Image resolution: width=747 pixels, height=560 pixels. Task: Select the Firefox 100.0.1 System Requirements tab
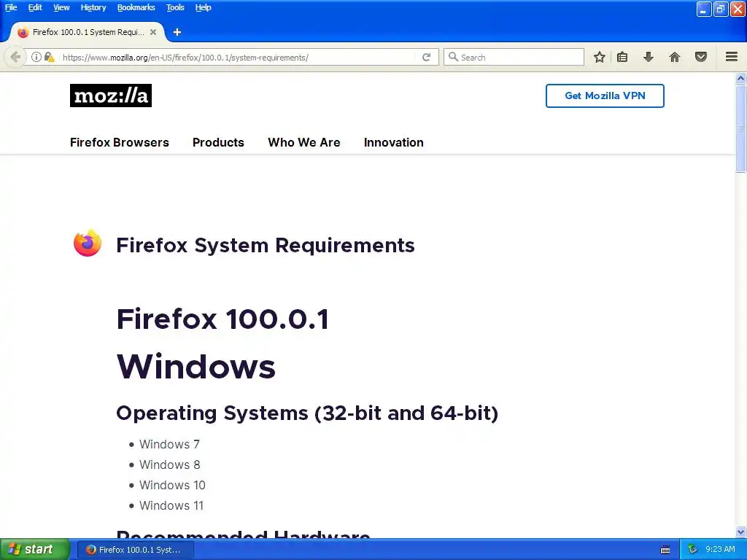(x=88, y=32)
